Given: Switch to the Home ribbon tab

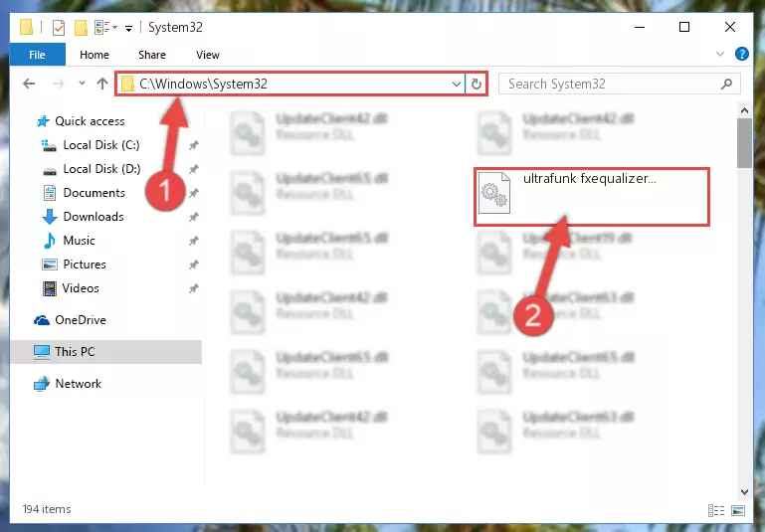Looking at the screenshot, I should [95, 55].
